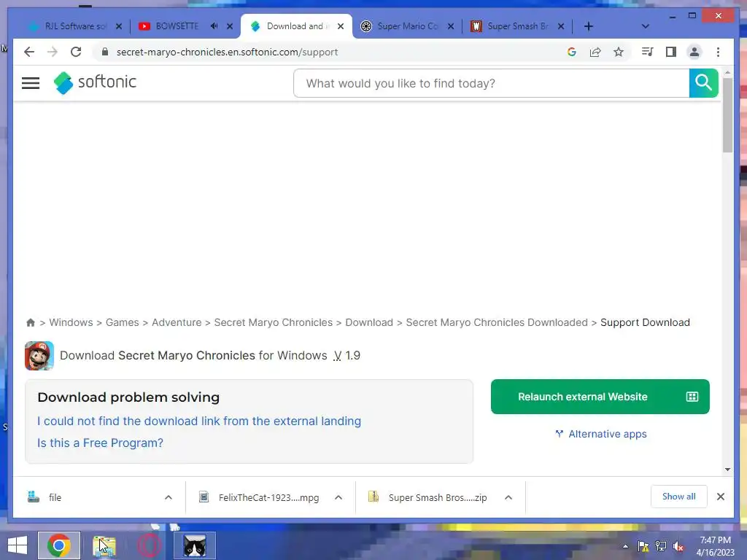Show hidden system tray icons
Image resolution: width=747 pixels, height=560 pixels.
[625, 546]
